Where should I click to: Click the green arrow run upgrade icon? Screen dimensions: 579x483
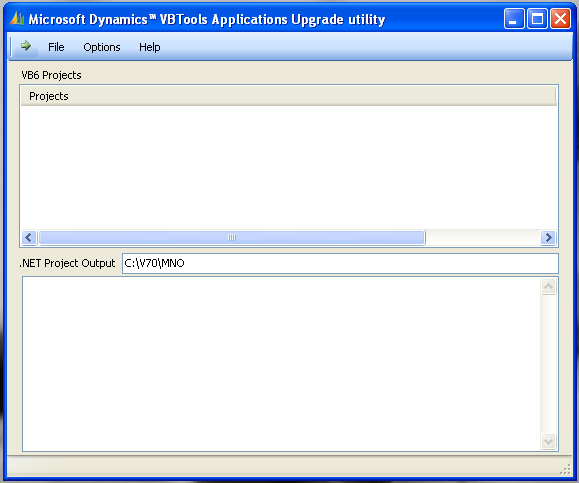coord(26,46)
